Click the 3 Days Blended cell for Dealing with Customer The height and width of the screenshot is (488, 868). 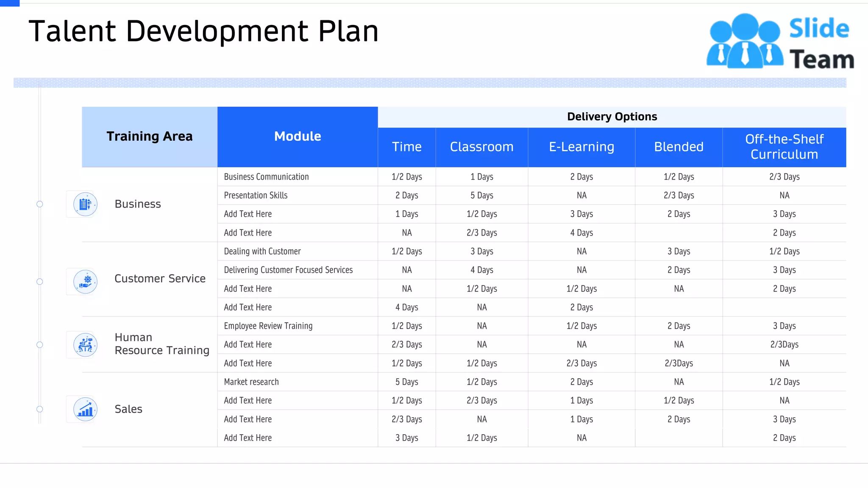tap(679, 252)
